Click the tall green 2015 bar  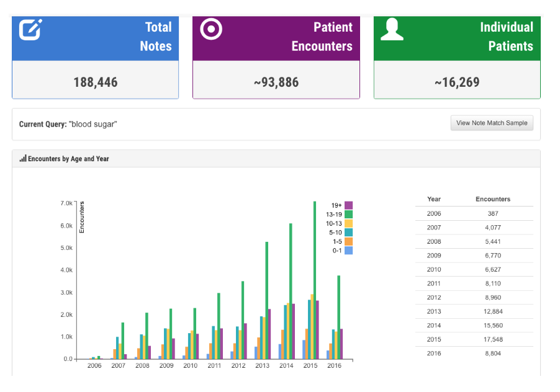pos(315,279)
